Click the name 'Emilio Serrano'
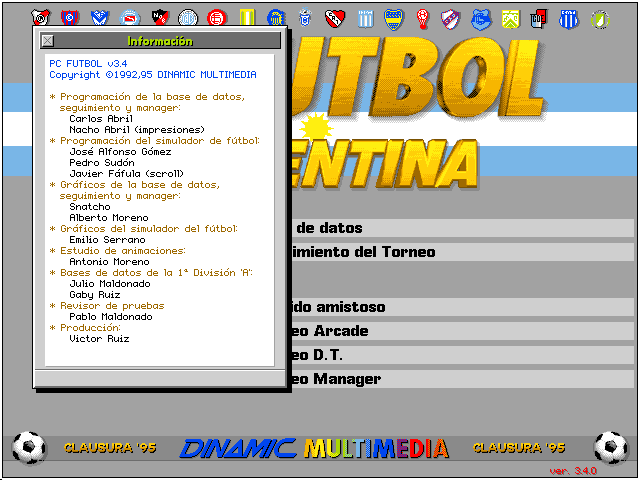Viewport: 640px width, 480px height. [x=107, y=240]
